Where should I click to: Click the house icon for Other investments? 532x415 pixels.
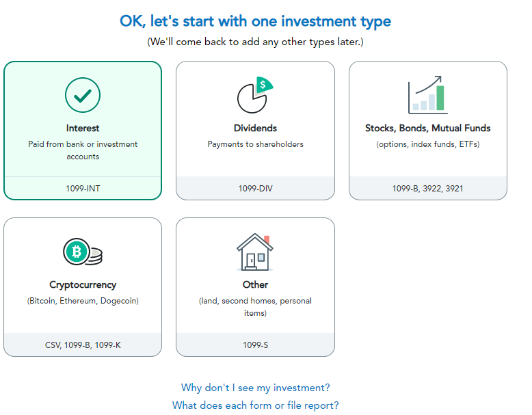click(255, 252)
